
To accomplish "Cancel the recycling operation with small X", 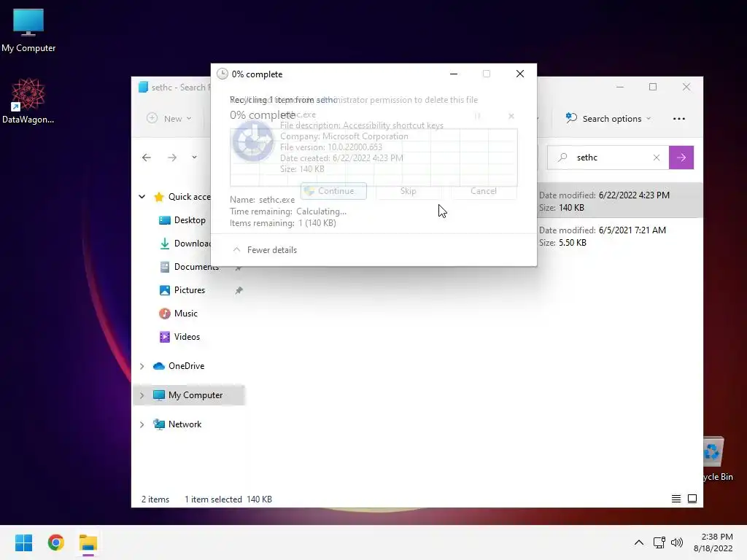I will click(511, 116).
